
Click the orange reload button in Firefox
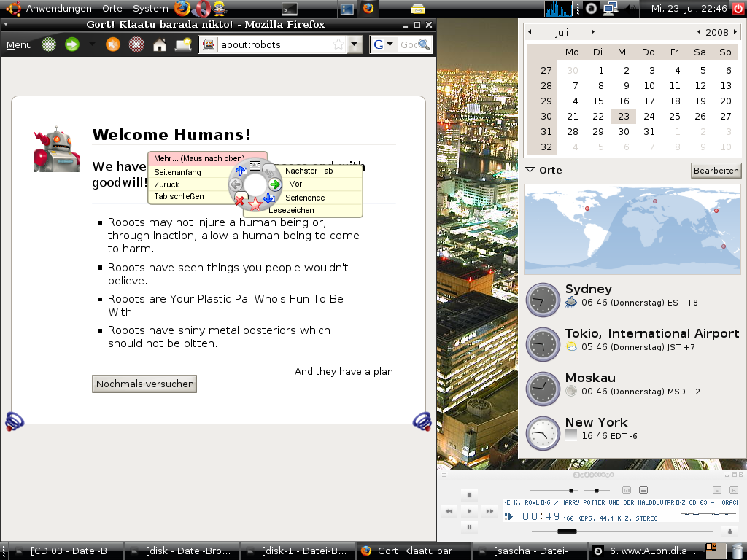click(113, 44)
